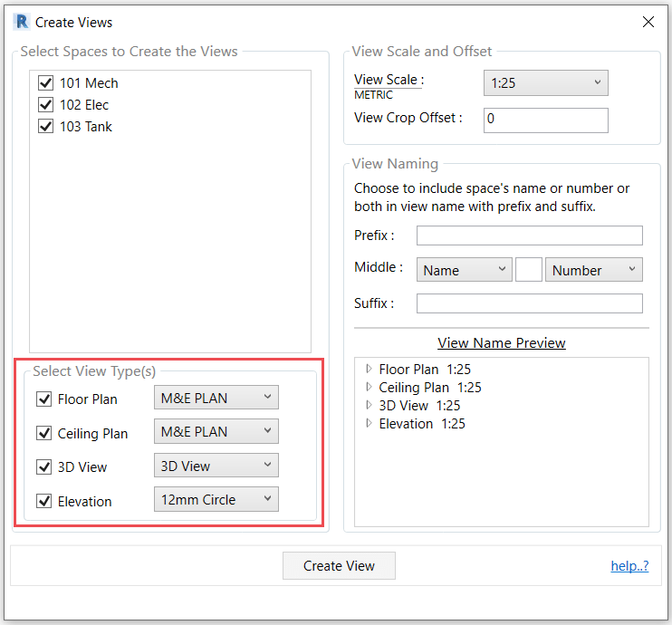Toggle the Elevation view type checkbox
The height and width of the screenshot is (625, 672).
[43, 501]
